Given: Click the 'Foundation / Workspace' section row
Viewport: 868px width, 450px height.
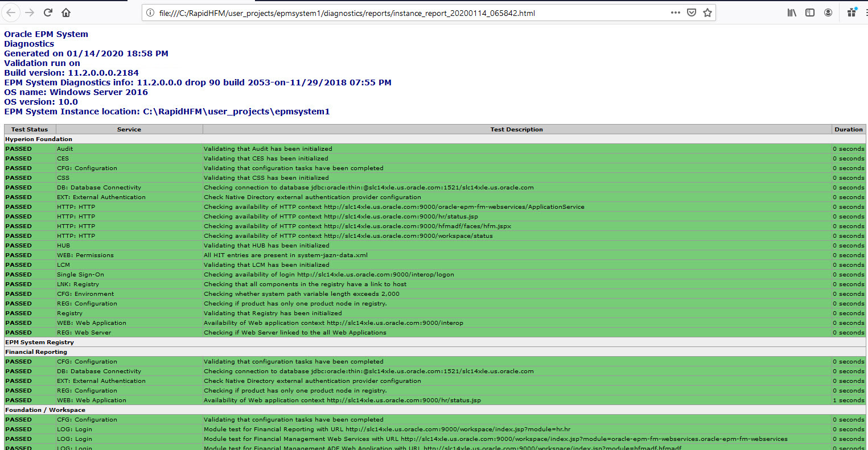Looking at the screenshot, I should [x=435, y=410].
